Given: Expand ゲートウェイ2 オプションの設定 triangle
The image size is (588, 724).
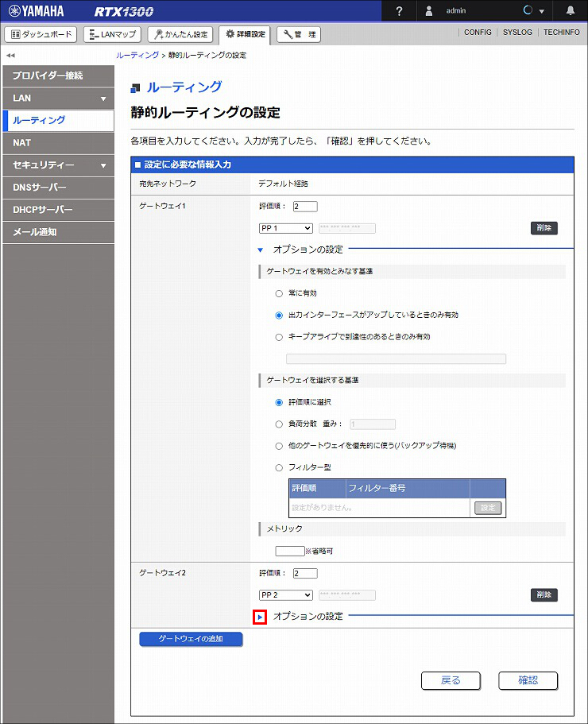Looking at the screenshot, I should point(260,617).
